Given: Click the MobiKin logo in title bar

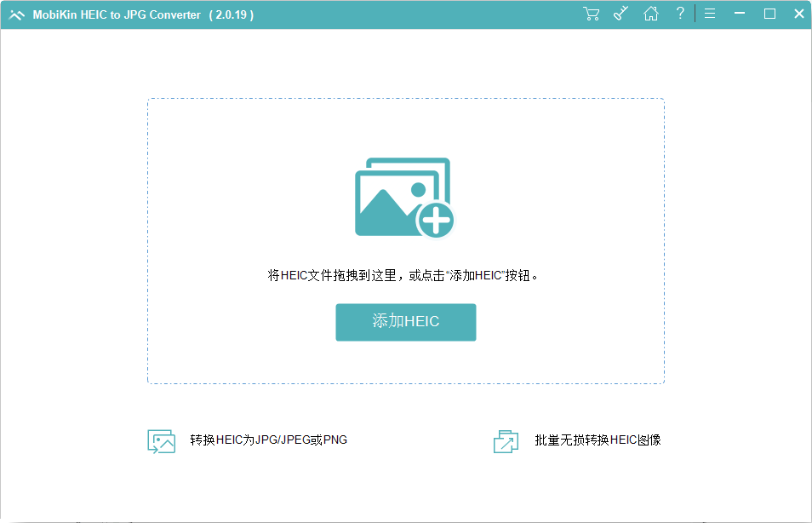Looking at the screenshot, I should click(16, 14).
